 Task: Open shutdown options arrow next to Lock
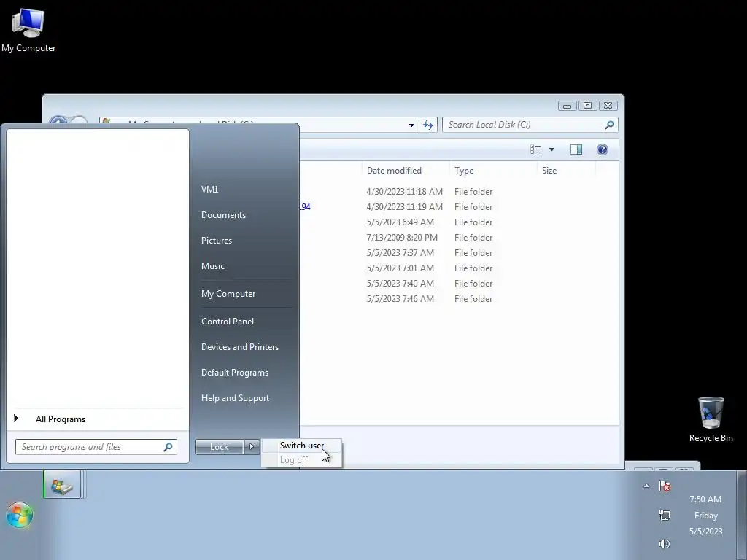252,447
